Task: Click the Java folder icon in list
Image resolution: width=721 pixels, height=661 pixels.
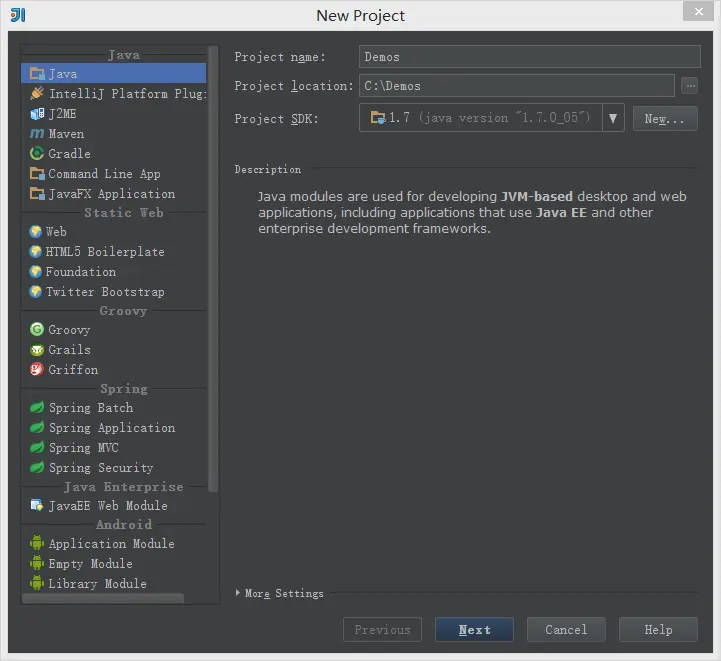Action: click(x=37, y=74)
